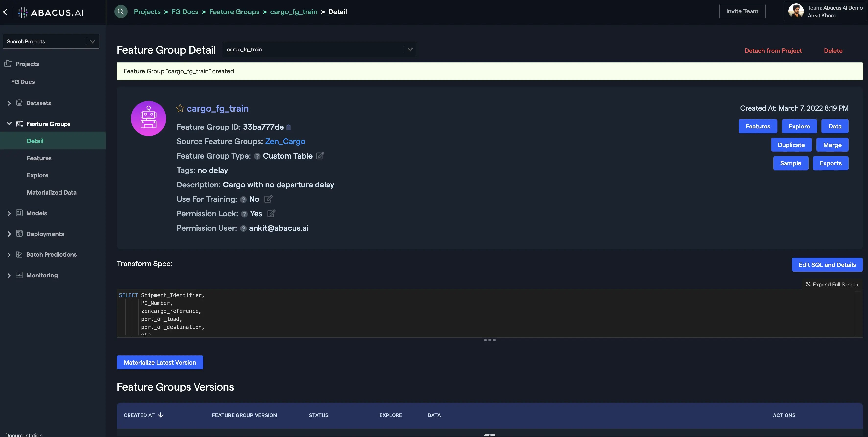The image size is (868, 437).
Task: Click the robot avatar icon
Action: pos(148,118)
